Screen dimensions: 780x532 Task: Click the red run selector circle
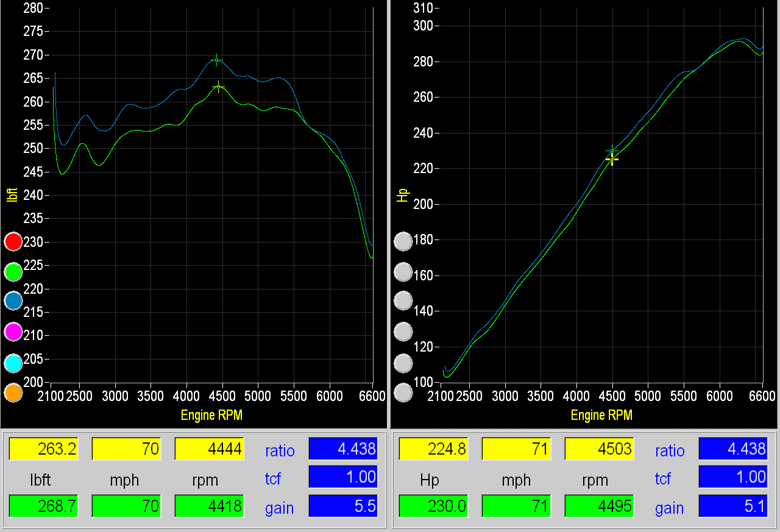[x=13, y=242]
